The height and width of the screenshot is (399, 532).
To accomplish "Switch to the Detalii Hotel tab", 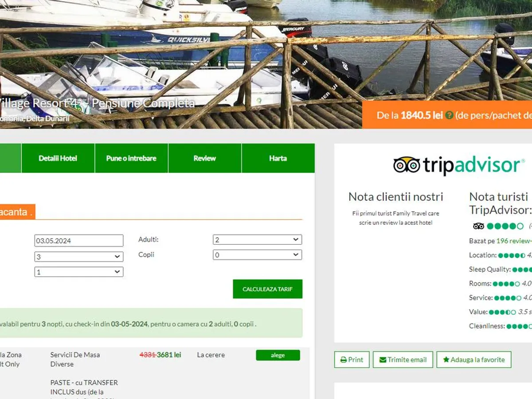I will (58, 158).
